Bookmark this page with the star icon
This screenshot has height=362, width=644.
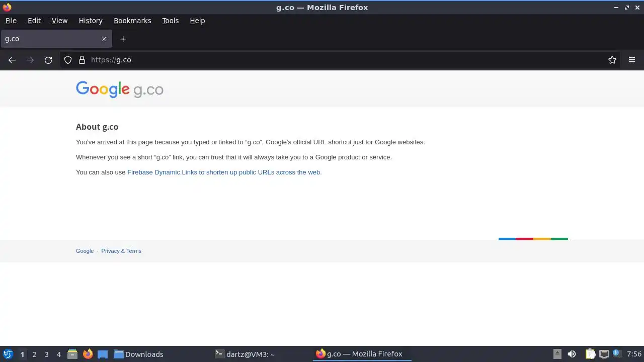pos(612,60)
